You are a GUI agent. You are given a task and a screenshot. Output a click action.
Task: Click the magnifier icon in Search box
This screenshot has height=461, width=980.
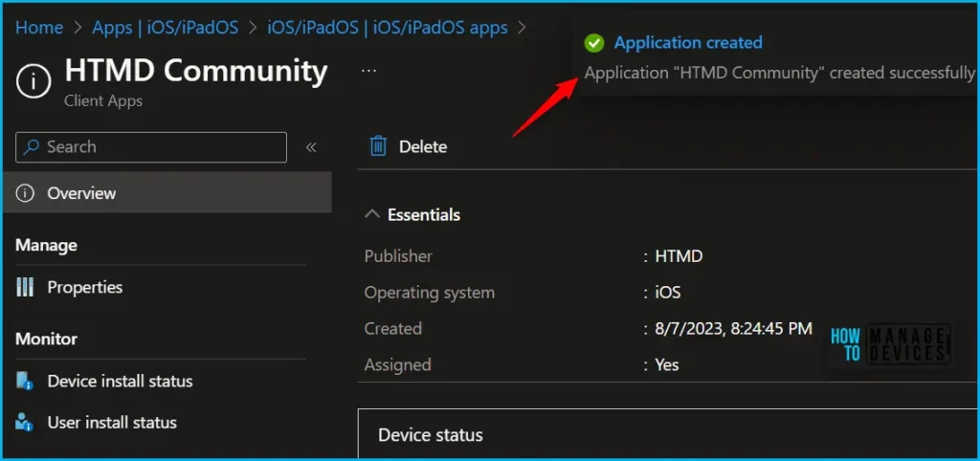point(32,146)
